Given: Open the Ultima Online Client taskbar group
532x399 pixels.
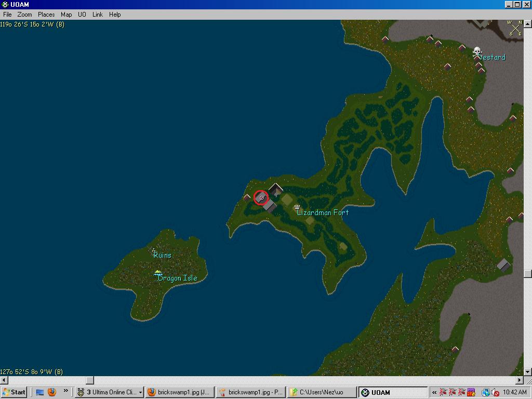Looking at the screenshot, I should (x=109, y=392).
